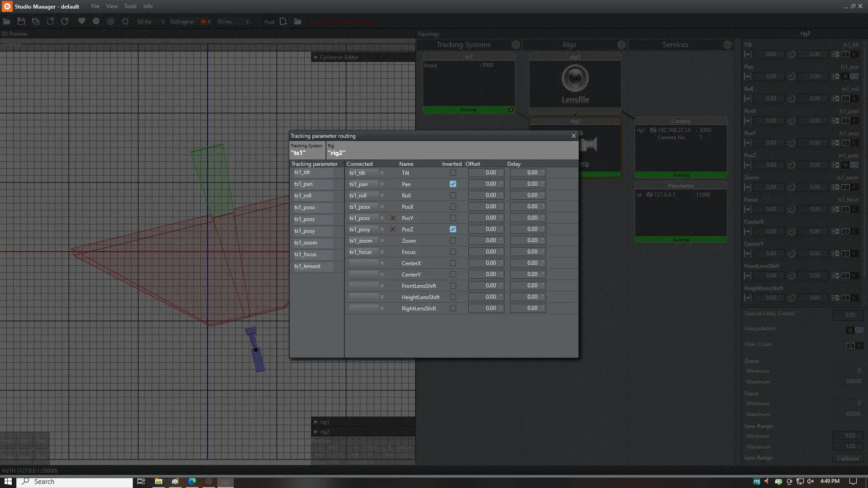Click the new Post file icon
This screenshot has height=488, width=868.
[283, 22]
